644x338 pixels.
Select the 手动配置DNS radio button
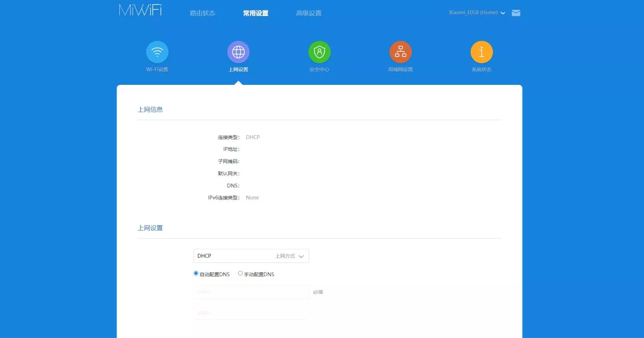(240, 274)
